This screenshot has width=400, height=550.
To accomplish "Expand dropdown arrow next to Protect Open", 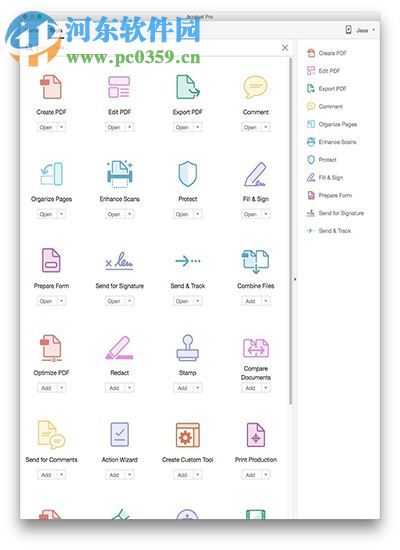I will tap(198, 214).
